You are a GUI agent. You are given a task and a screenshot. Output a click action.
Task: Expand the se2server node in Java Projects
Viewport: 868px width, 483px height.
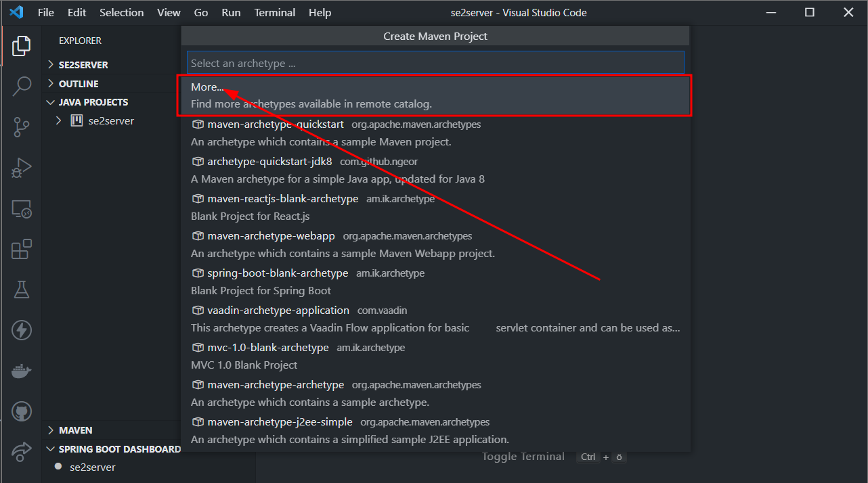[59, 121]
